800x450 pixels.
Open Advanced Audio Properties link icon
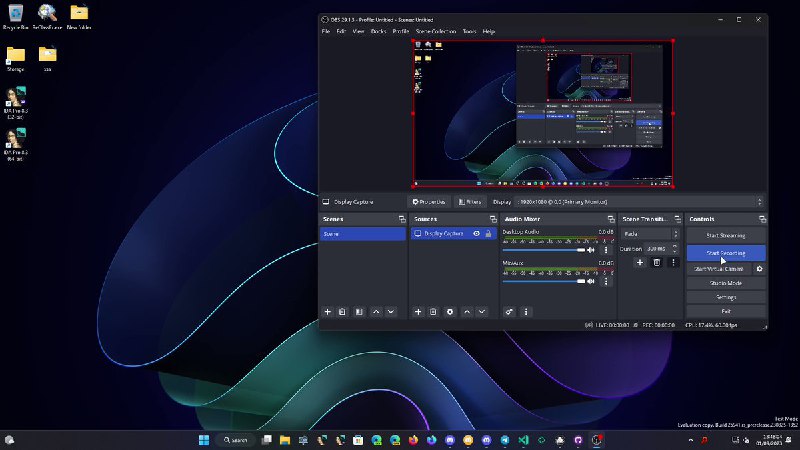tap(509, 312)
